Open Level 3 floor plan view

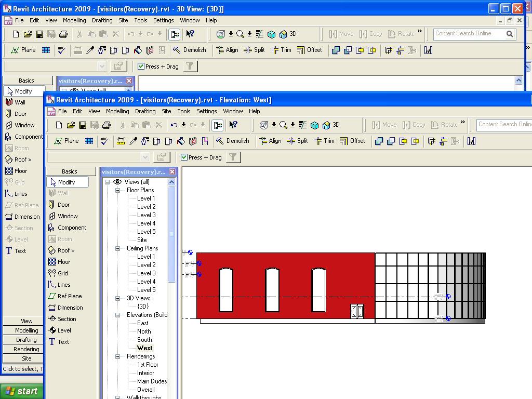tap(146, 215)
